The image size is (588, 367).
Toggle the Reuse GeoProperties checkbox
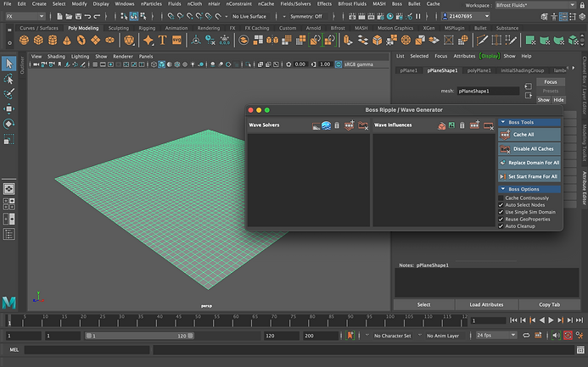[x=501, y=220]
